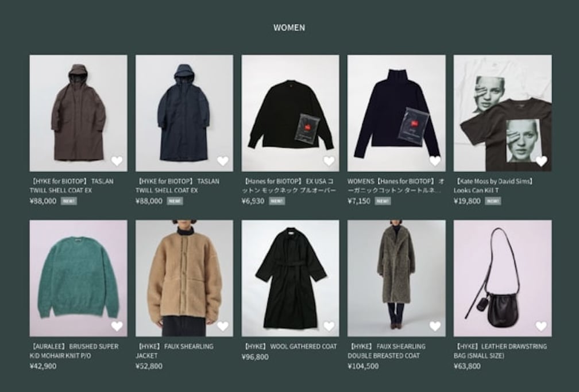Open the beige faux shearling jacket photo
The image size is (579, 392).
tap(184, 278)
